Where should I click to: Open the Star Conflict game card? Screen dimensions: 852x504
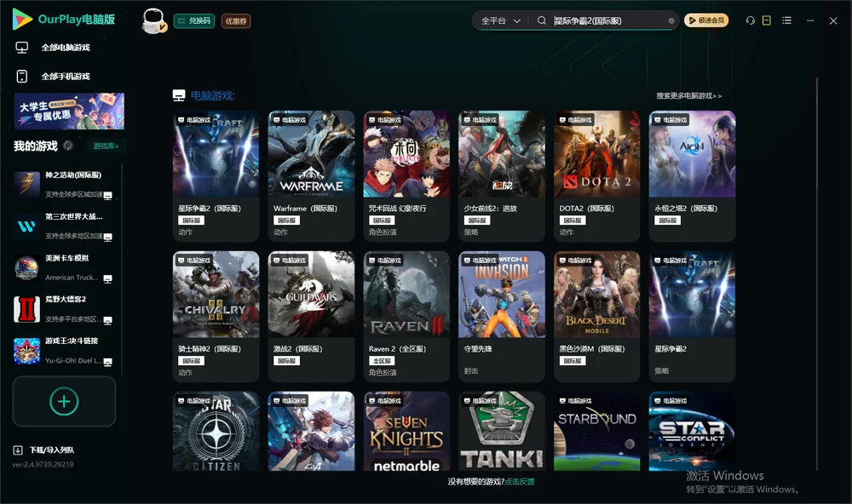692,432
